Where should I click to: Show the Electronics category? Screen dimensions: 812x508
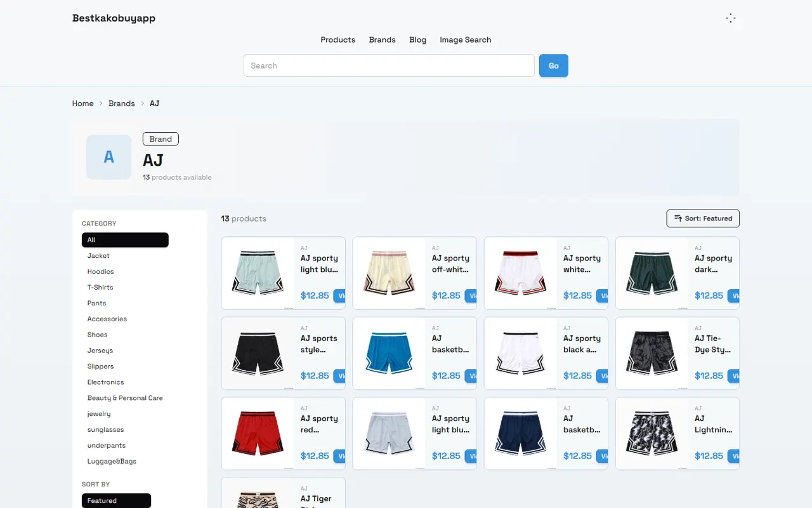point(106,383)
